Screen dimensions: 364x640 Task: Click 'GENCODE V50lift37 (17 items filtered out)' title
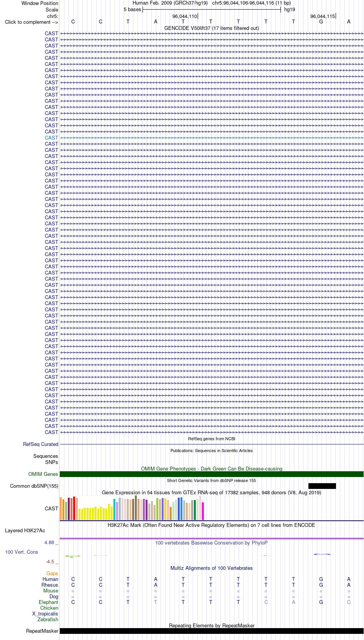click(x=212, y=28)
